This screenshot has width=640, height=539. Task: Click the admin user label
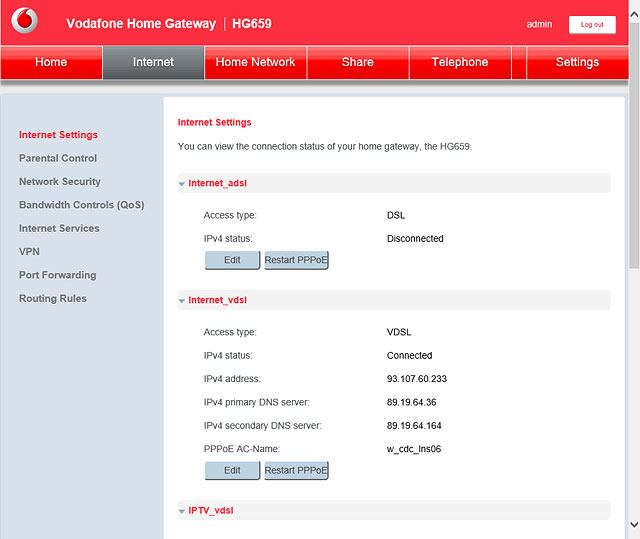click(539, 24)
